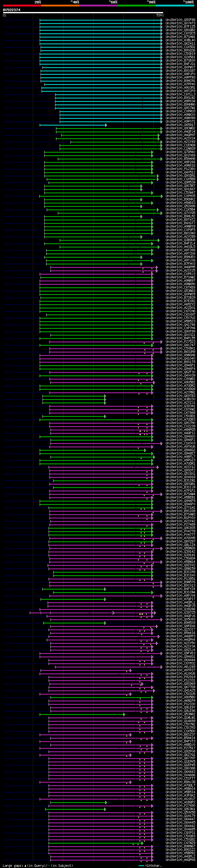
Task: Open hit UniRef100_Q9SDM1
Action: (x=180, y=176)
